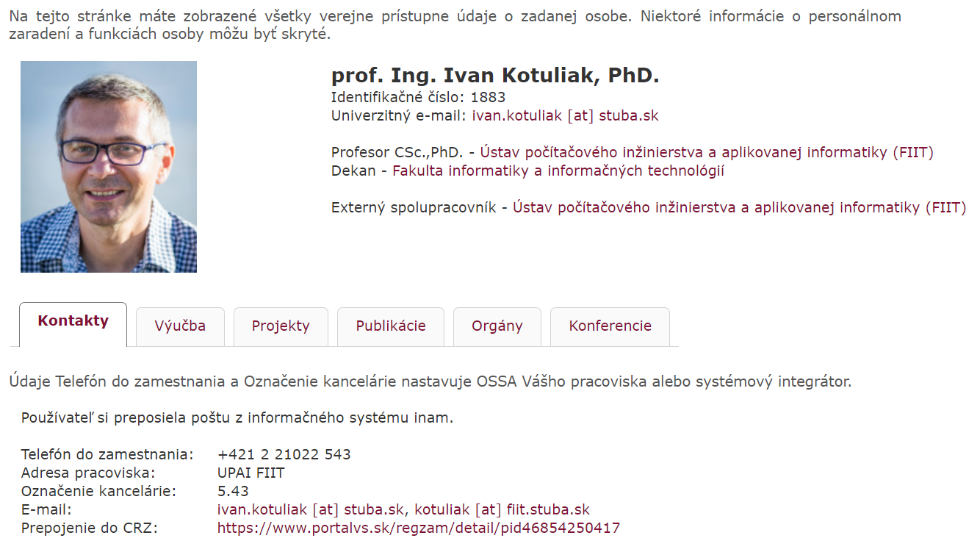Click the Prepojenie do CRZ label
Image resolution: width=980 pixels, height=552 pixels.
89,528
